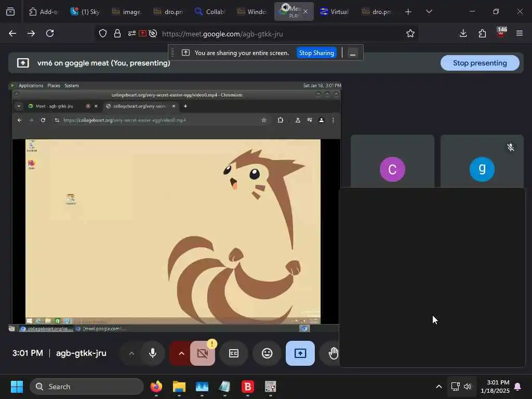The image size is (532, 399).
Task: Click the screen sharing indicator in the address bar
Action: click(x=142, y=33)
